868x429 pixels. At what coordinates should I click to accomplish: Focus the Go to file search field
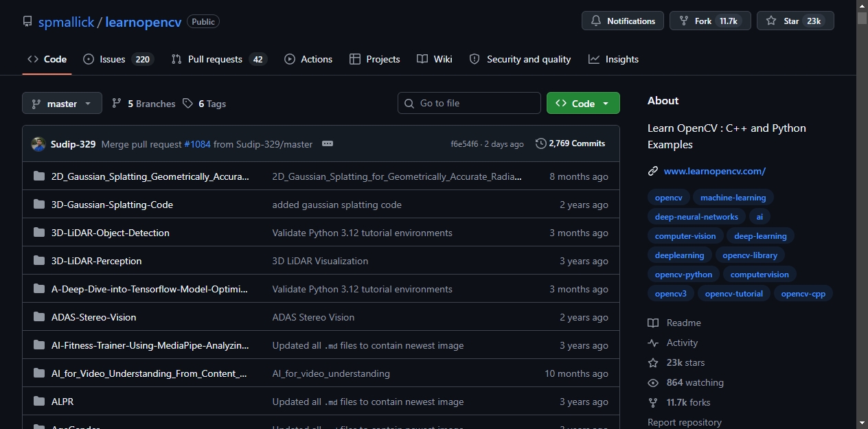point(469,103)
